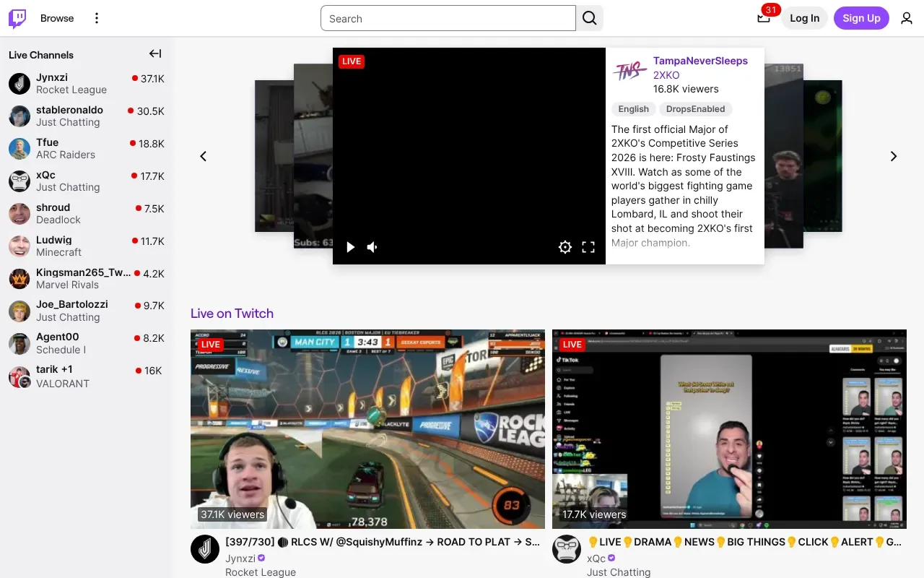Click the search magnifier icon

tap(589, 18)
